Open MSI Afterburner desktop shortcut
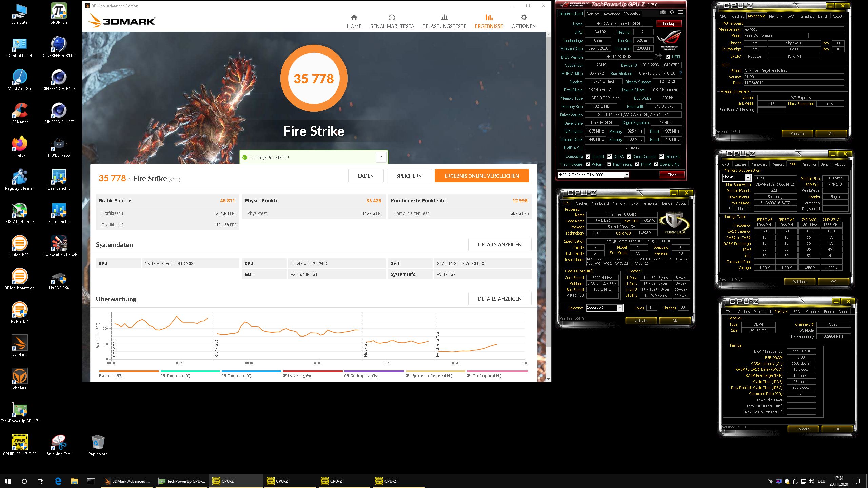Viewport: 868px width, 488px height. [x=20, y=213]
